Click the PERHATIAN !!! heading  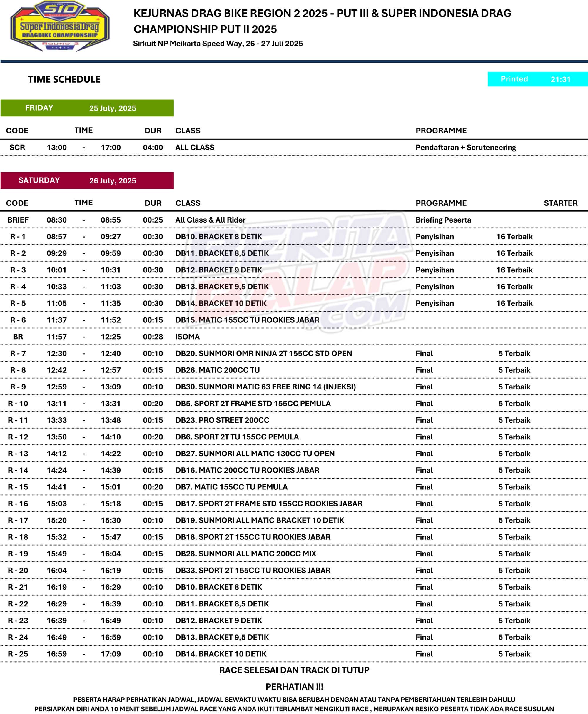click(x=294, y=687)
